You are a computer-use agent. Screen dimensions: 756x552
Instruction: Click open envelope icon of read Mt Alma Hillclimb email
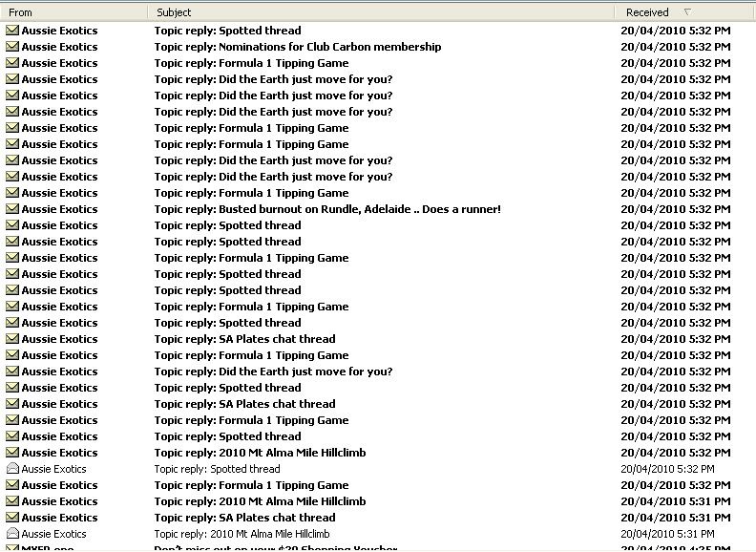click(12, 534)
